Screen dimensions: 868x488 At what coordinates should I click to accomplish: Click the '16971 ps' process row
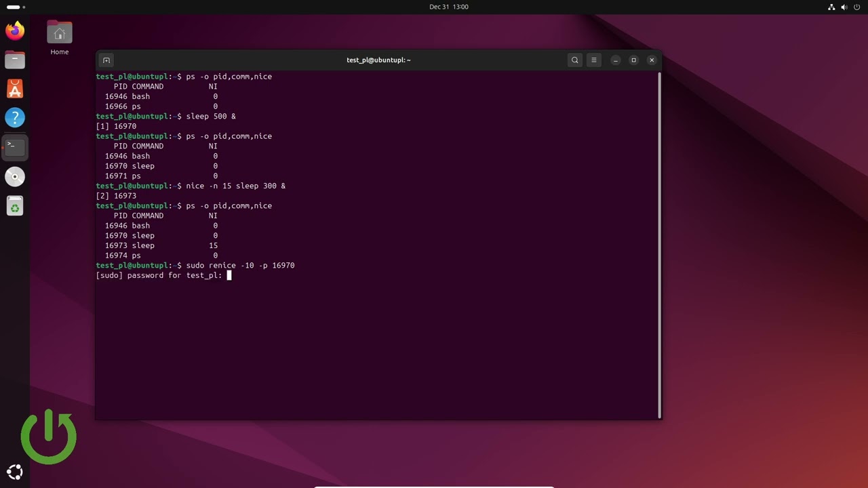(x=161, y=176)
